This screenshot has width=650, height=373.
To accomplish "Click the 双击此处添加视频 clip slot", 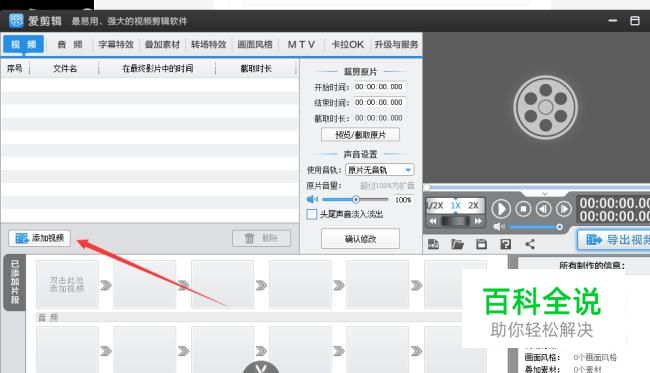I will pos(67,284).
